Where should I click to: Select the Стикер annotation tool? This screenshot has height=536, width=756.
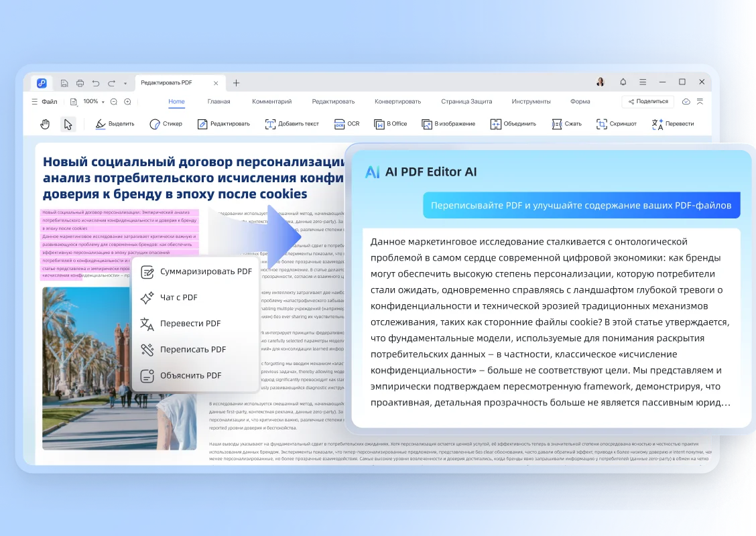coord(166,124)
